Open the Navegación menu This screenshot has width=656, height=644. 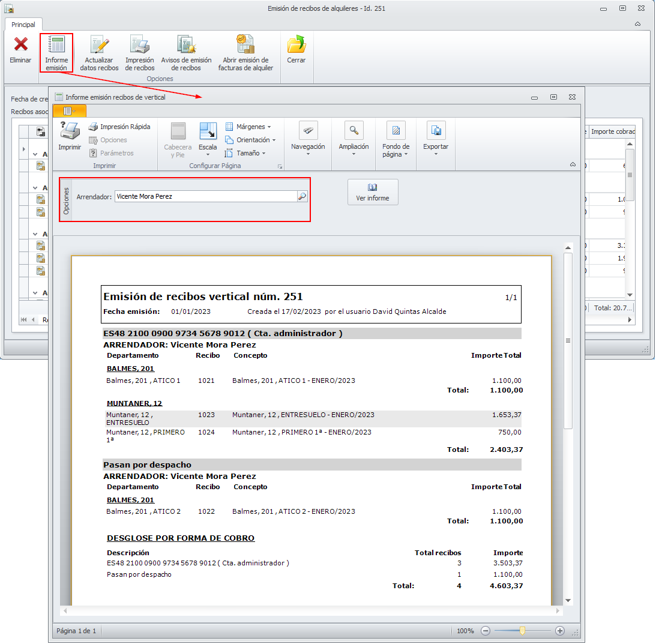308,139
